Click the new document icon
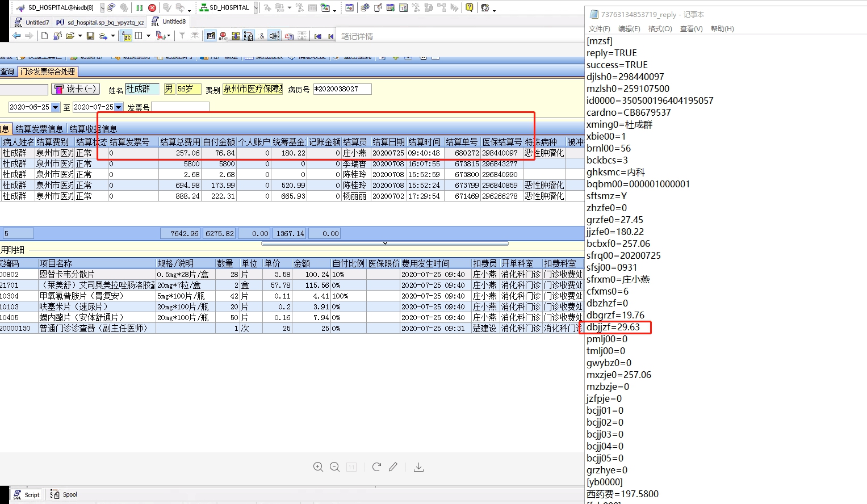This screenshot has height=504, width=867. pos(44,36)
